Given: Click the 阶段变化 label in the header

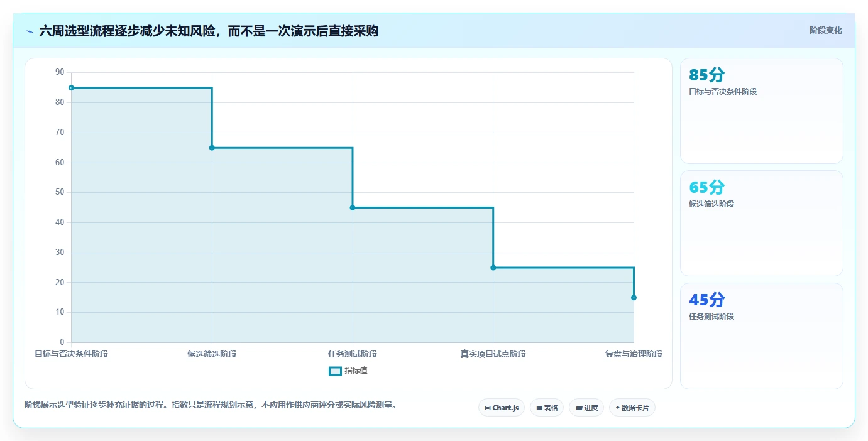Looking at the screenshot, I should click(825, 30).
